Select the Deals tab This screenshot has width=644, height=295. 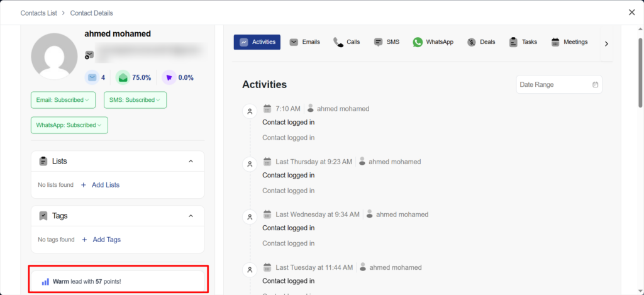(481, 42)
